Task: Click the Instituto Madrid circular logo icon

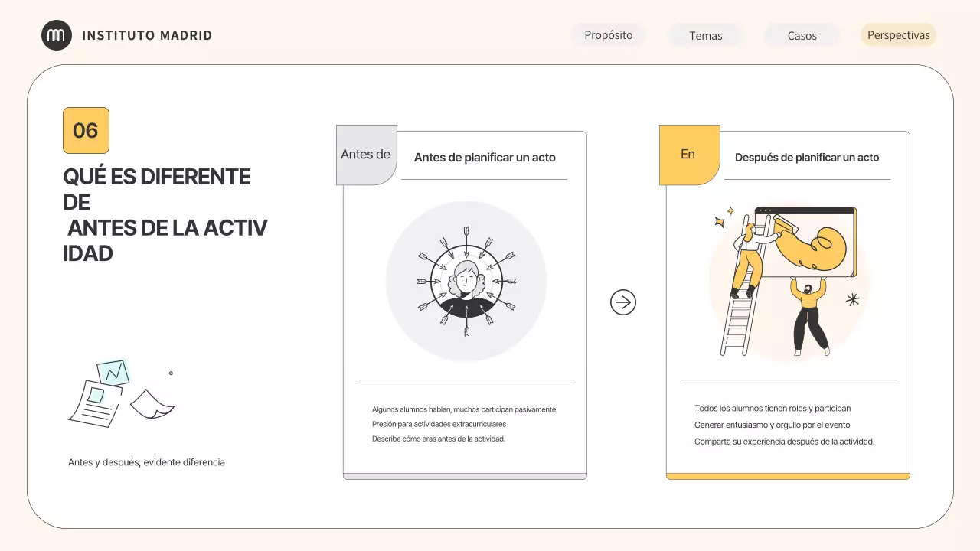Action: [57, 34]
